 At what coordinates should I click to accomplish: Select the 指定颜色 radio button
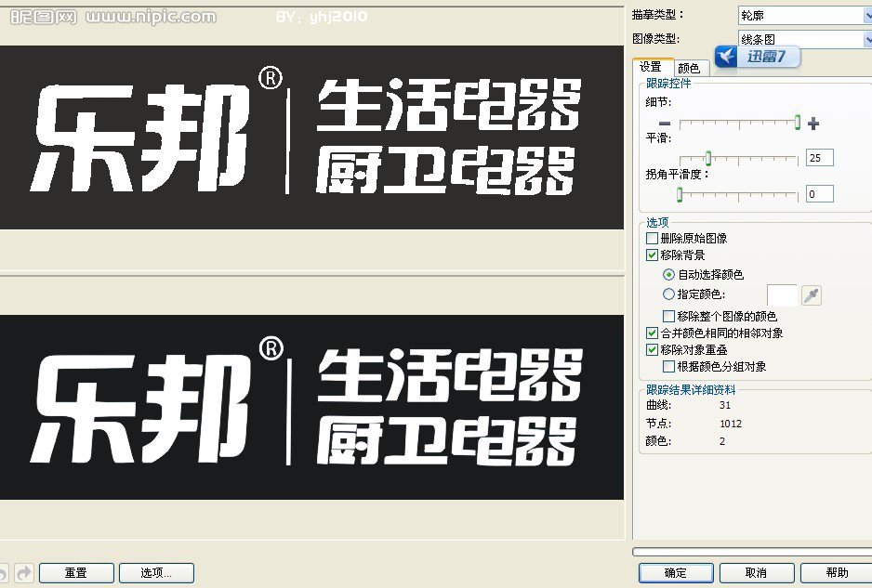tap(670, 294)
